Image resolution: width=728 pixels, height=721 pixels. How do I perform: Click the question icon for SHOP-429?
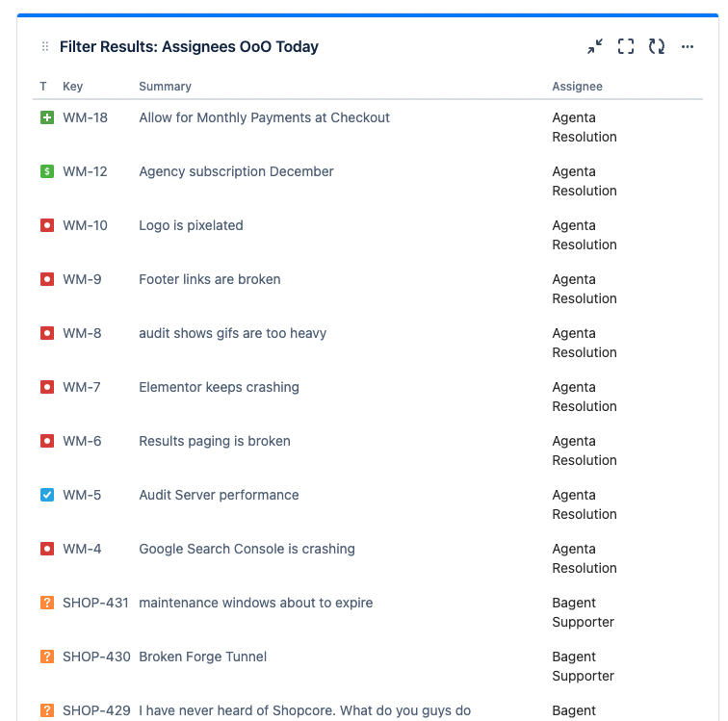click(x=47, y=709)
